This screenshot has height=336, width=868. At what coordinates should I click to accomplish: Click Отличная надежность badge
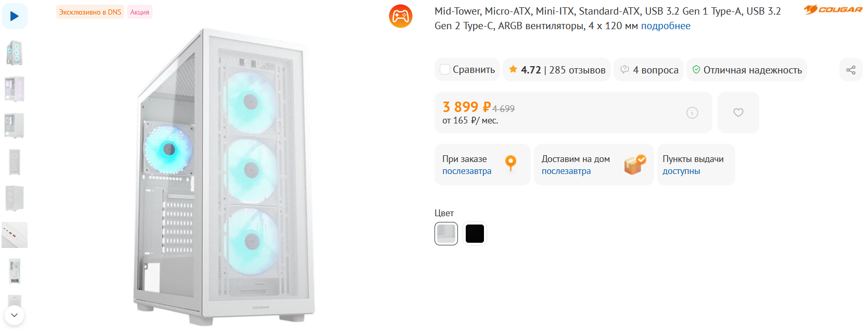click(747, 70)
